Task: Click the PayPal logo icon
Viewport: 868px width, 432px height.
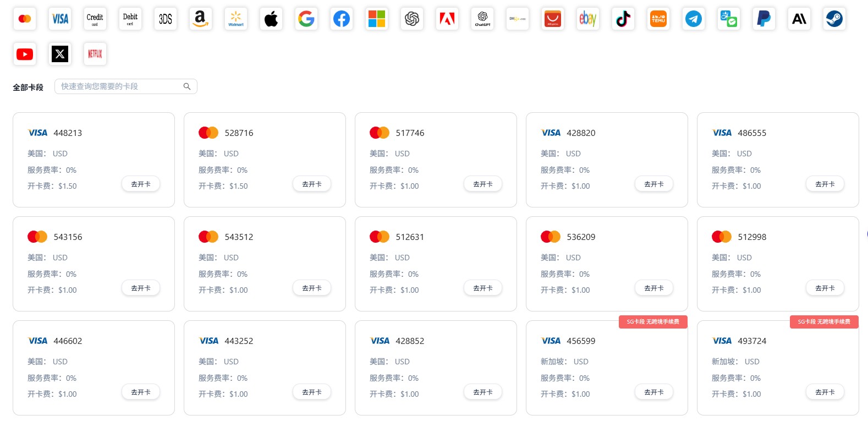Action: click(764, 19)
